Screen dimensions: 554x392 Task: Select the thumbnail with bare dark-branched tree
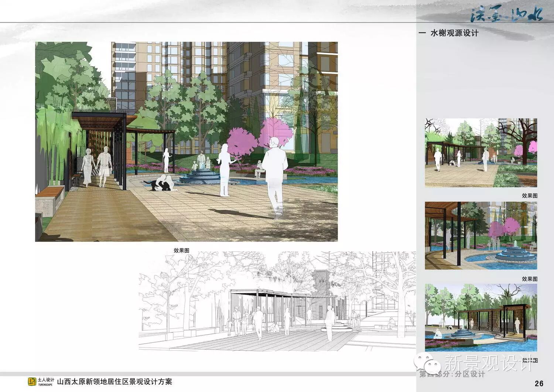coord(481,153)
